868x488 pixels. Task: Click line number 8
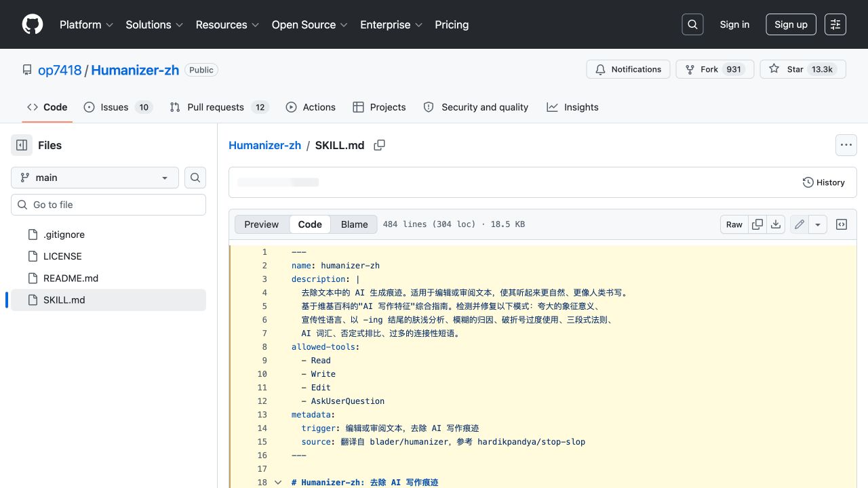pyautogui.click(x=264, y=347)
